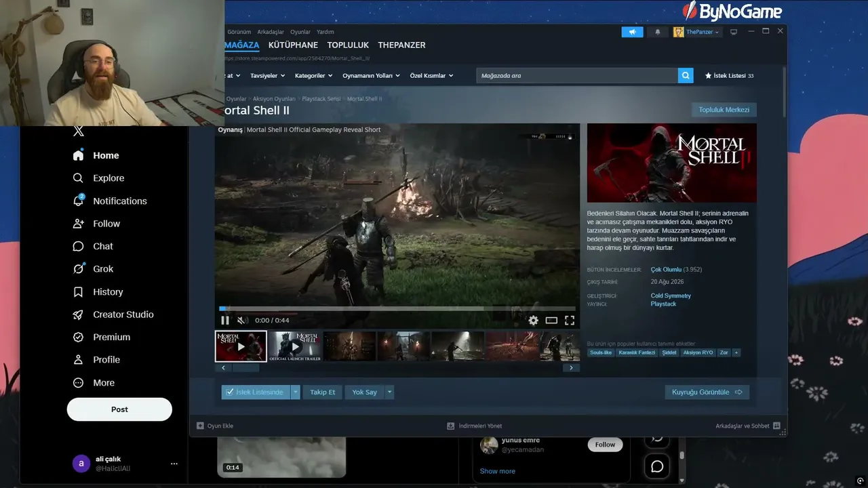This screenshot has height=488, width=868.
Task: Open the Arkadaşlar menu
Action: pos(271,32)
